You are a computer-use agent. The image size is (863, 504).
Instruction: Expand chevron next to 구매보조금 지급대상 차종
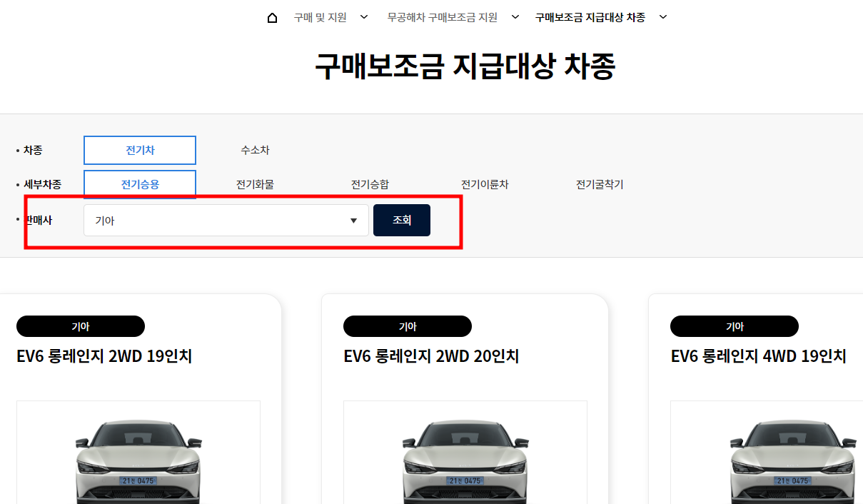(x=663, y=17)
